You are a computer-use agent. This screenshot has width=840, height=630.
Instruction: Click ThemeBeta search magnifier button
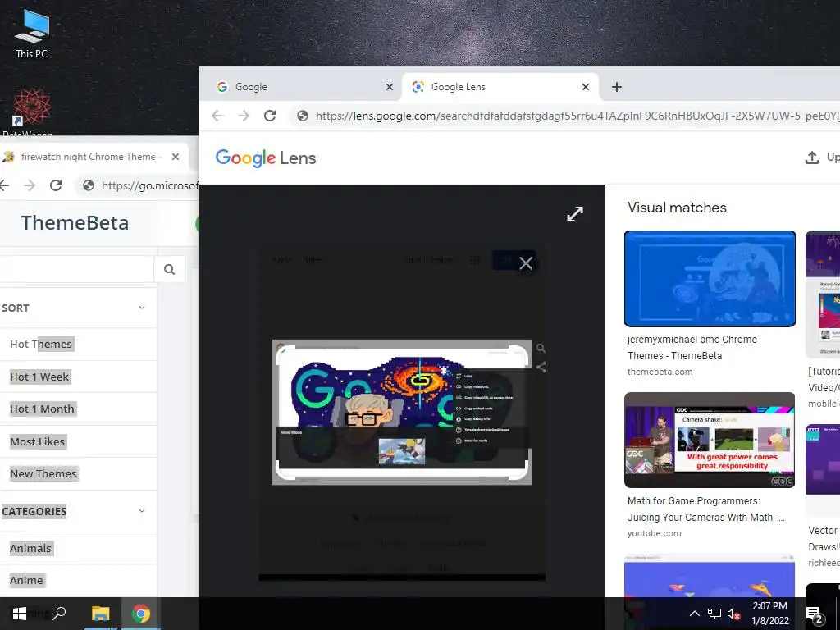[x=169, y=269]
